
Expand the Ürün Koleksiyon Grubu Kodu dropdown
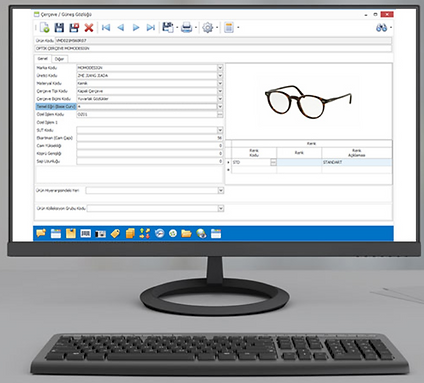click(x=221, y=208)
